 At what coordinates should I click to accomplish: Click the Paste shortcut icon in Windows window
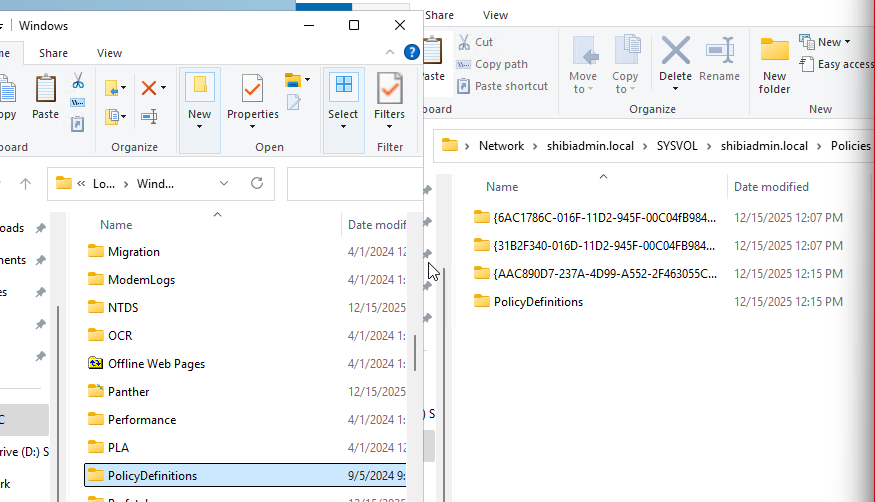78,124
